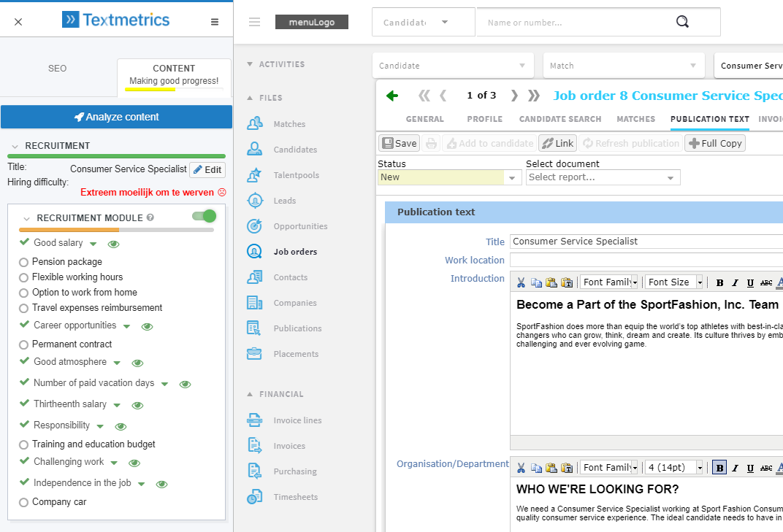Click the Analyze content button
The image size is (783, 532).
(116, 117)
